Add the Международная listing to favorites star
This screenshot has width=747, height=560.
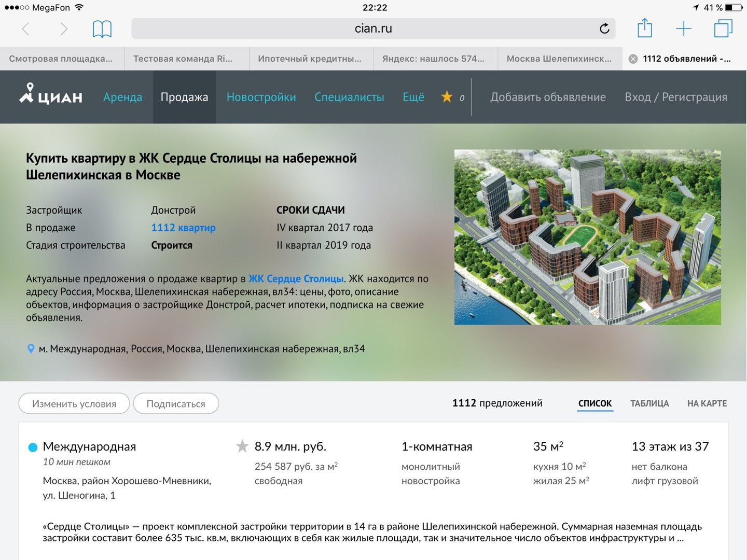point(242,446)
